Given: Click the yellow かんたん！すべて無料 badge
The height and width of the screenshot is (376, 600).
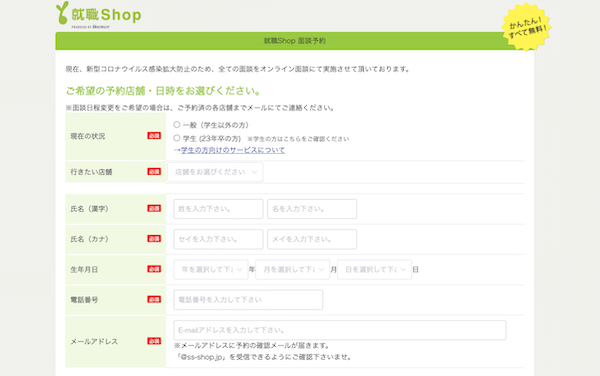Looking at the screenshot, I should (x=526, y=27).
